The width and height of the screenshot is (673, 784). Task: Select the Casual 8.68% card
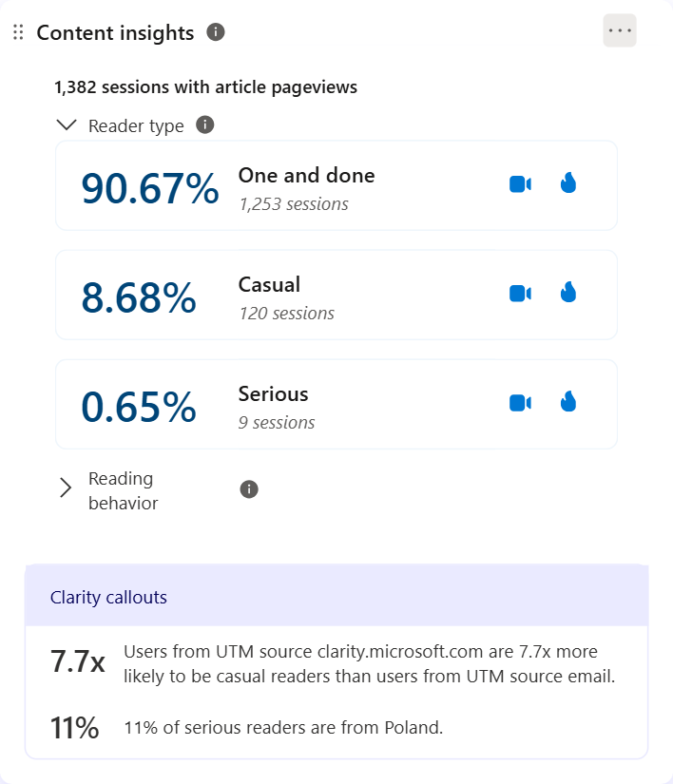(336, 295)
